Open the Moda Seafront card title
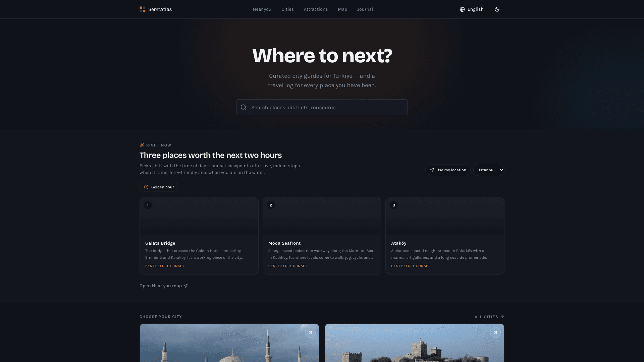 284,243
